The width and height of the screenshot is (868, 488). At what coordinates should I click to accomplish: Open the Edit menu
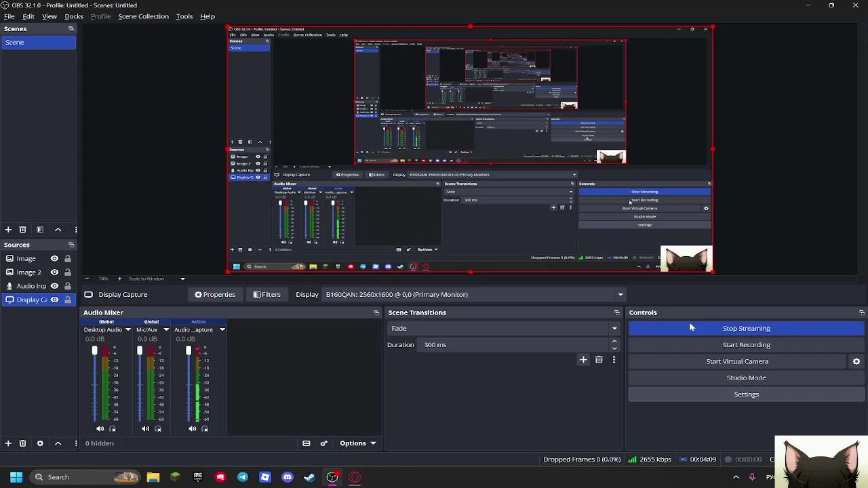tap(28, 16)
